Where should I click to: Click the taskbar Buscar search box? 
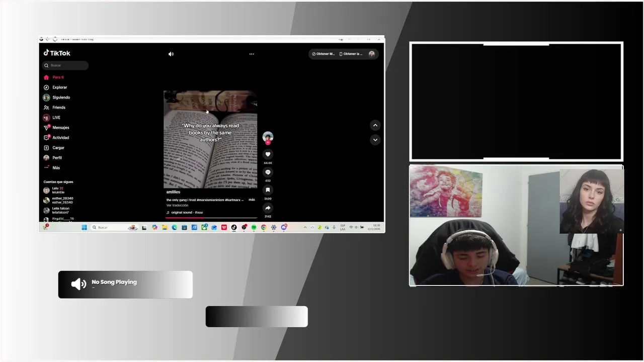click(x=115, y=227)
